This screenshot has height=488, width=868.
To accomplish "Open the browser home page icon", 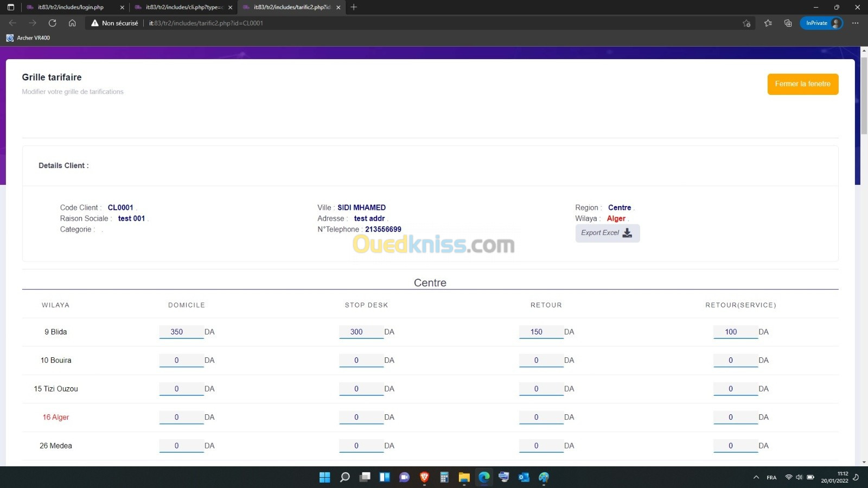I will coord(72,23).
